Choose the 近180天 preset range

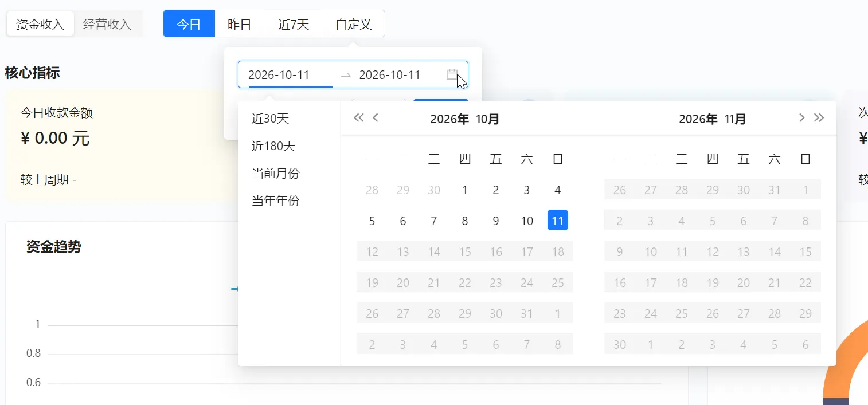273,146
